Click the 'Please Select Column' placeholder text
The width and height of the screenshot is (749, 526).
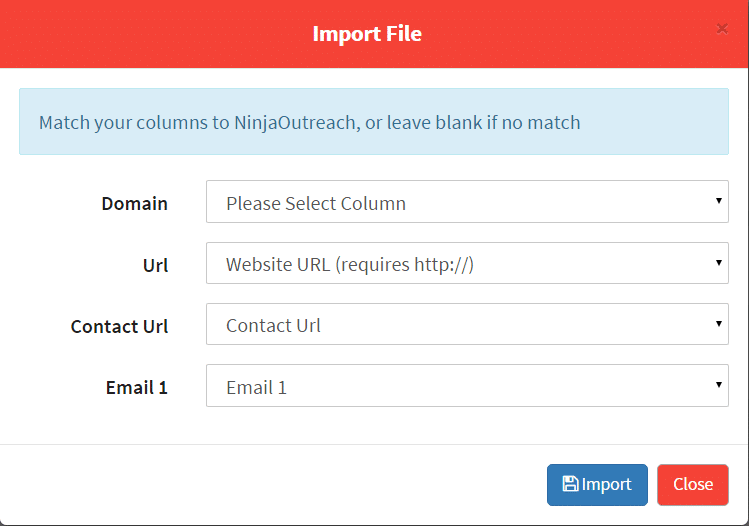pos(316,204)
